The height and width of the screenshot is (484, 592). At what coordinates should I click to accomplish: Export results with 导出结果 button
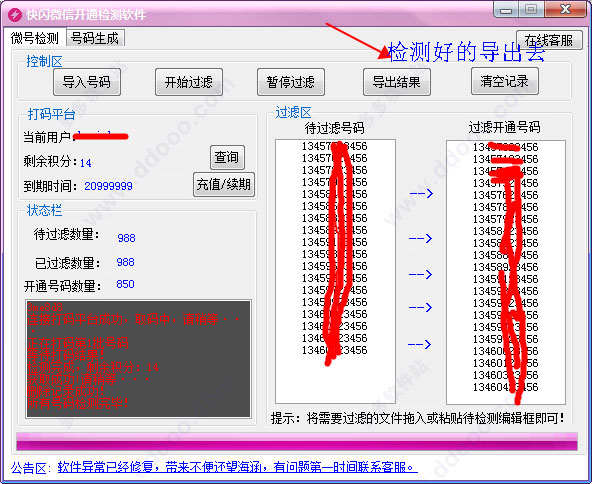point(396,82)
